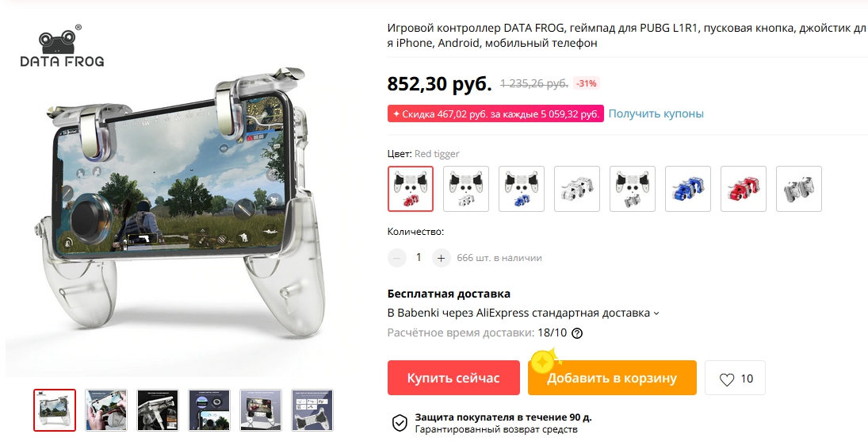Click the Добавить в корзину button
Screen dimensions: 868x442
point(612,378)
